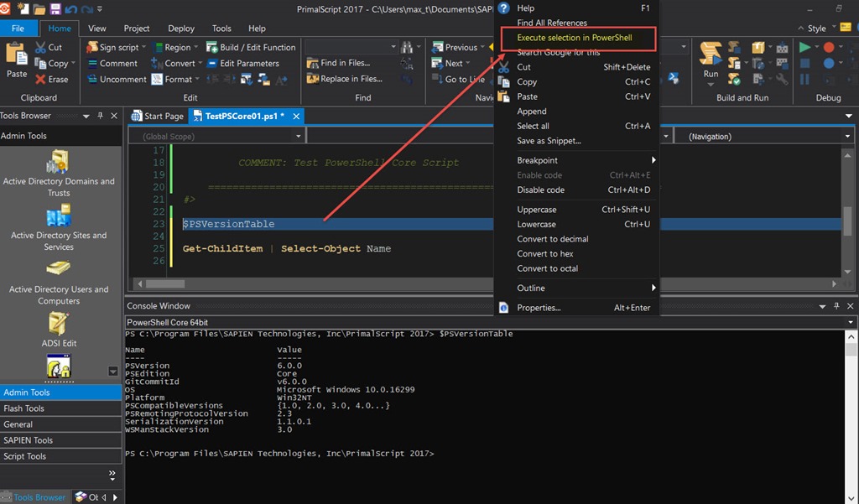Select the Script Tools category

(60, 456)
